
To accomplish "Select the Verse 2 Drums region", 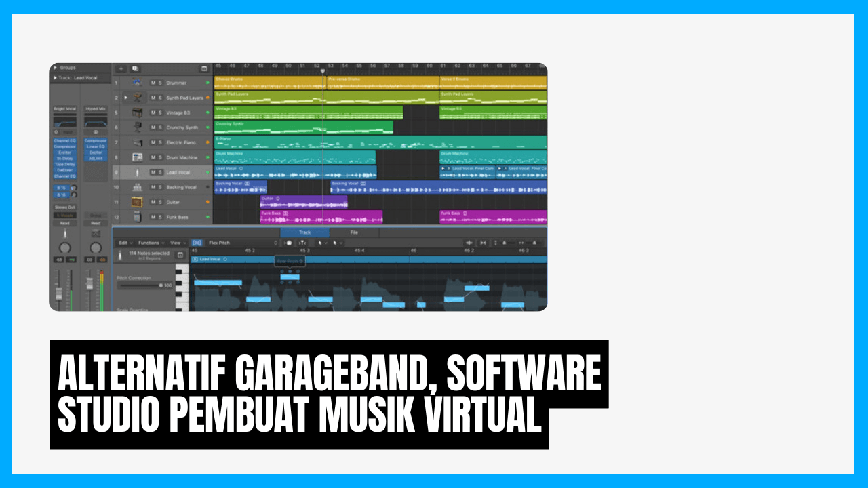I will pyautogui.click(x=493, y=83).
